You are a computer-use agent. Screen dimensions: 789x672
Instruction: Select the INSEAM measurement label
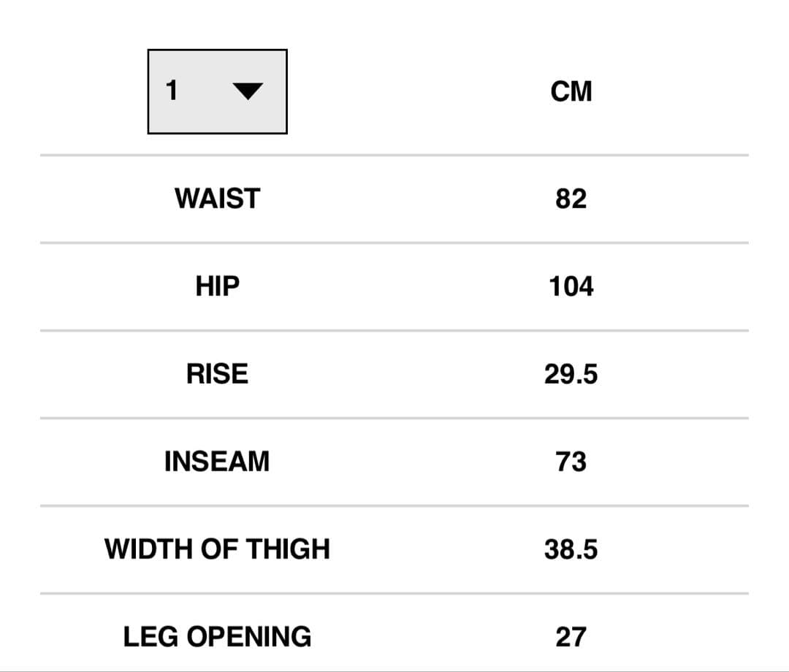(x=217, y=462)
